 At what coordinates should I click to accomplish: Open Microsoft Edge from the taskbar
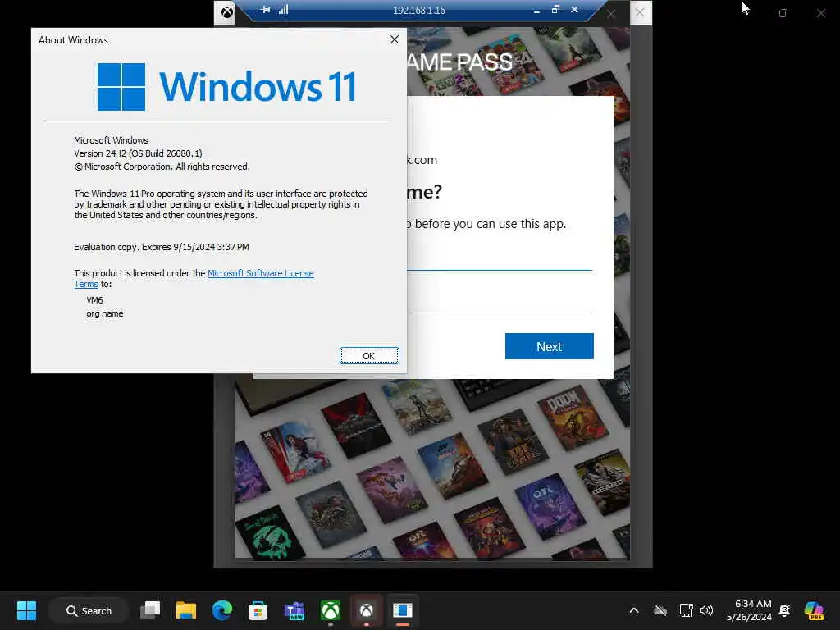(221, 610)
